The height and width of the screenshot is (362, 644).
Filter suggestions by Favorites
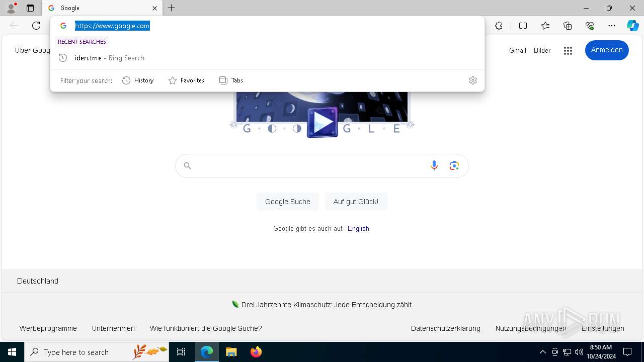pyautogui.click(x=186, y=80)
